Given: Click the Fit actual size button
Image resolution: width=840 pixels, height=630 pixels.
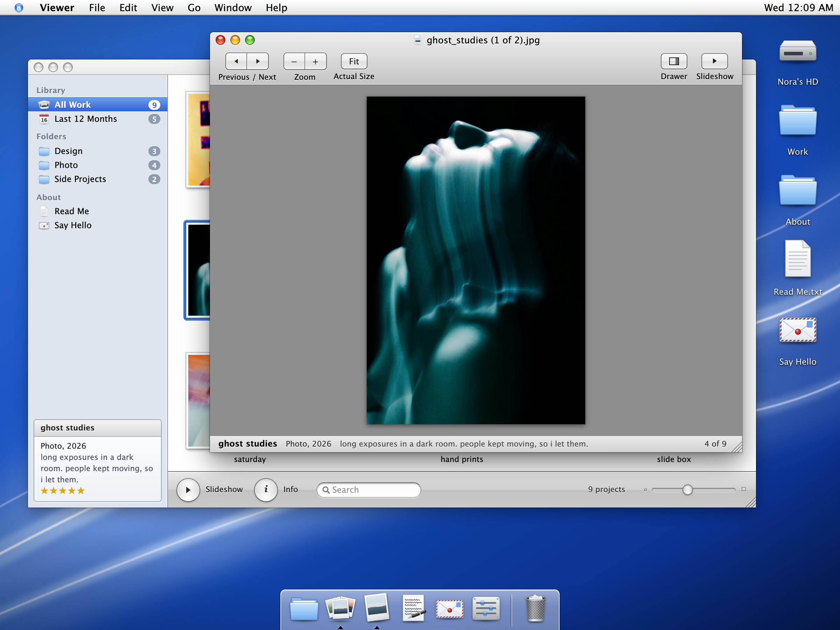Looking at the screenshot, I should (354, 61).
